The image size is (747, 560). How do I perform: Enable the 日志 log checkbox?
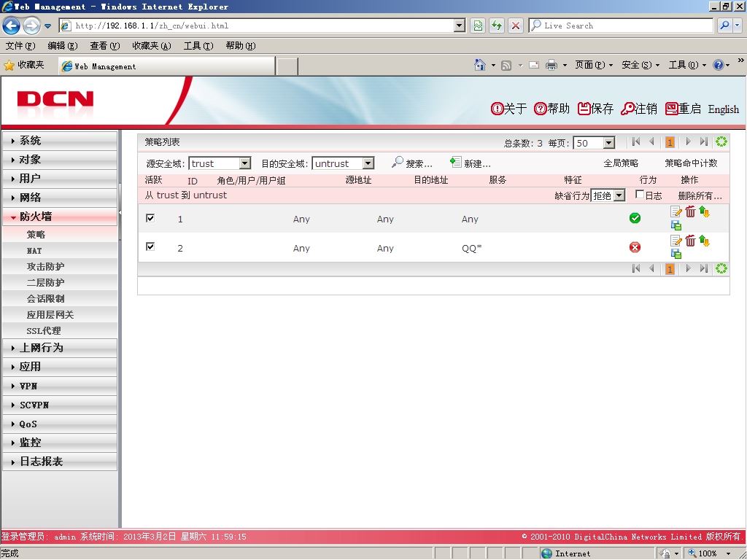(x=640, y=194)
